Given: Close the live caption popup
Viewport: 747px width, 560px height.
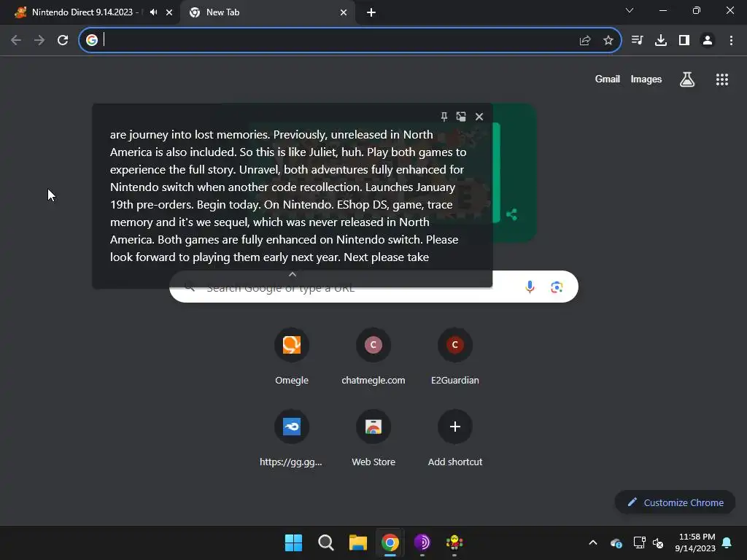Looking at the screenshot, I should coord(479,117).
